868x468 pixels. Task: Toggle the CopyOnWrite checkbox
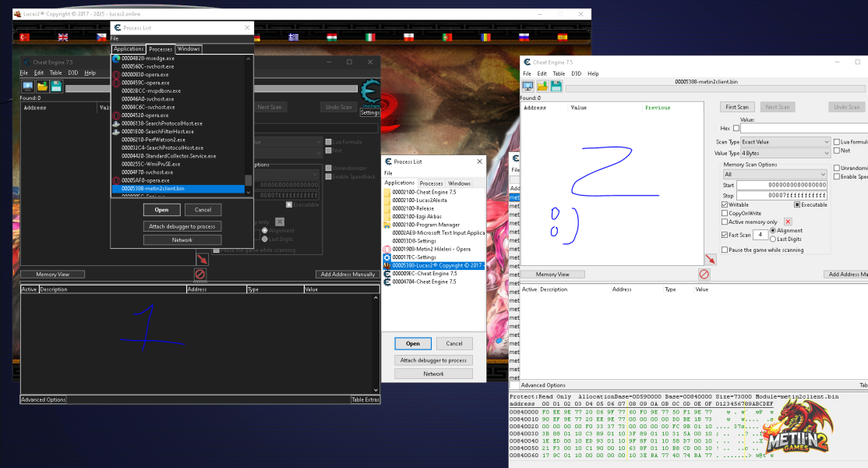tap(725, 213)
